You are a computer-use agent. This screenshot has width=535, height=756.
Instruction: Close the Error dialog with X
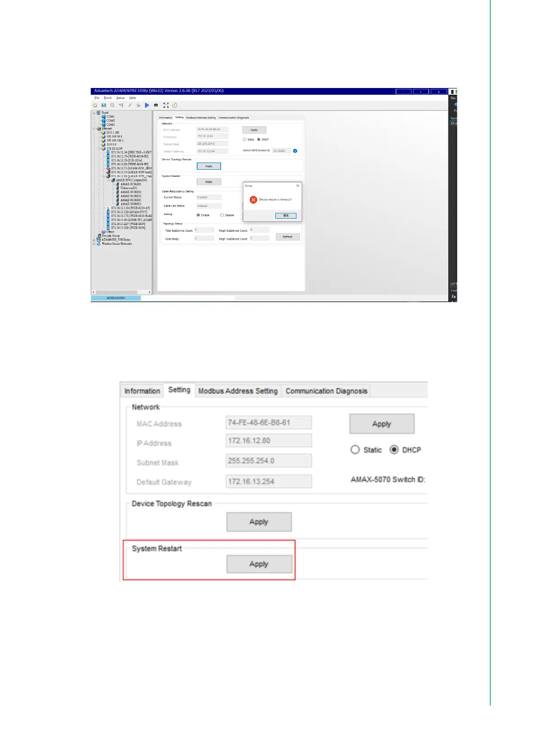click(297, 186)
